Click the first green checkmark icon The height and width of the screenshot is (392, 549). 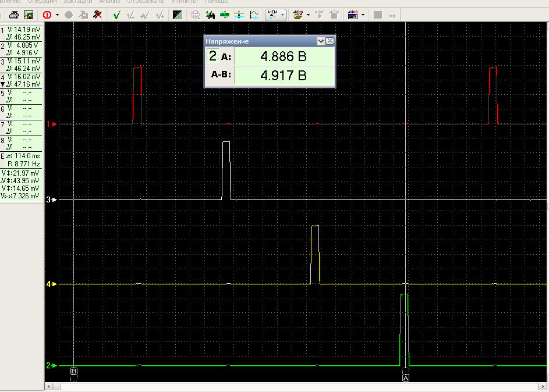[117, 15]
